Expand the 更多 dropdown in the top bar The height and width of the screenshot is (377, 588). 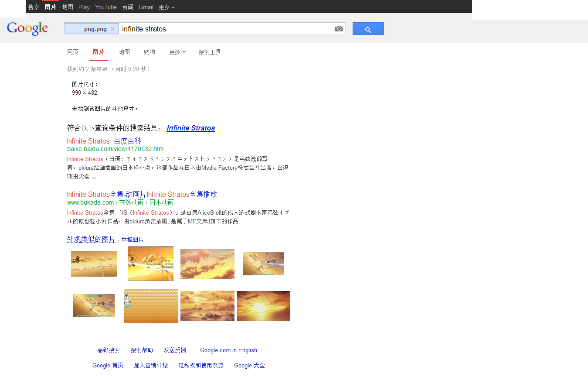(167, 7)
